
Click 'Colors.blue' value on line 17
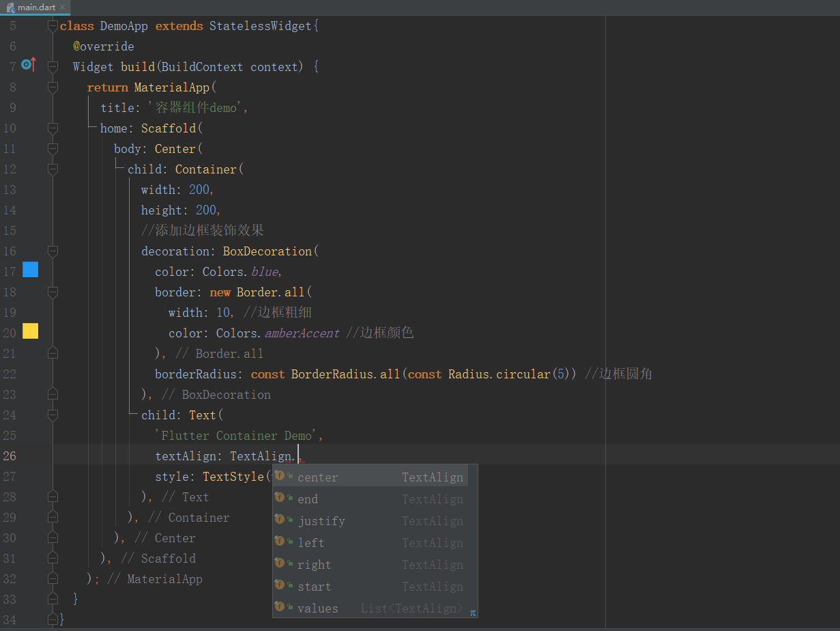240,272
